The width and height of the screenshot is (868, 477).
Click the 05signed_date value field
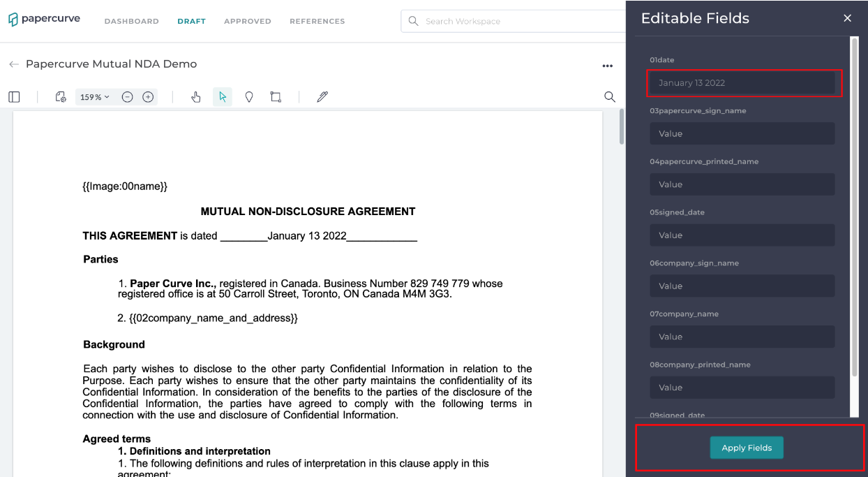click(742, 235)
